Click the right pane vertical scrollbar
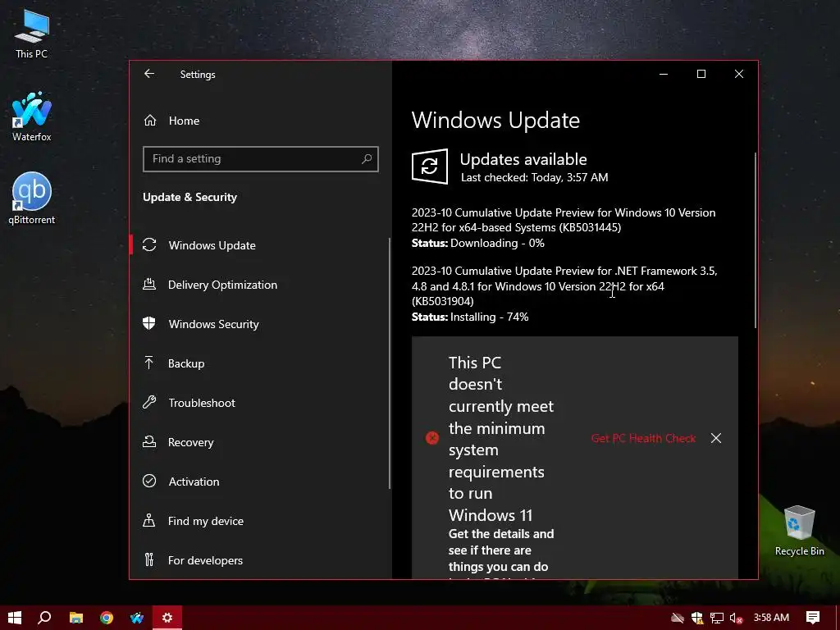Viewport: 840px width, 630px height. click(x=756, y=240)
